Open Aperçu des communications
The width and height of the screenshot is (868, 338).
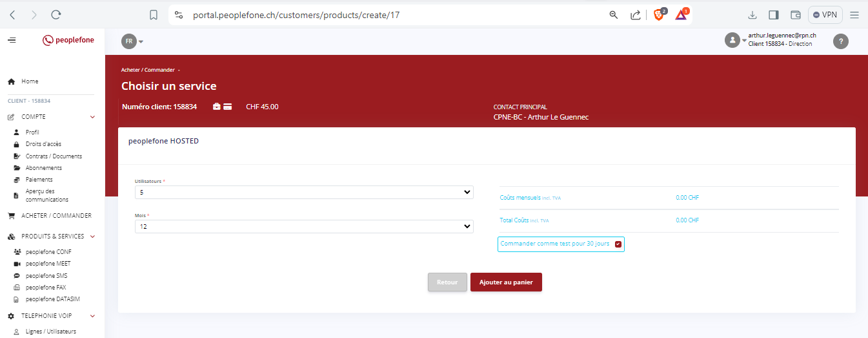point(47,195)
